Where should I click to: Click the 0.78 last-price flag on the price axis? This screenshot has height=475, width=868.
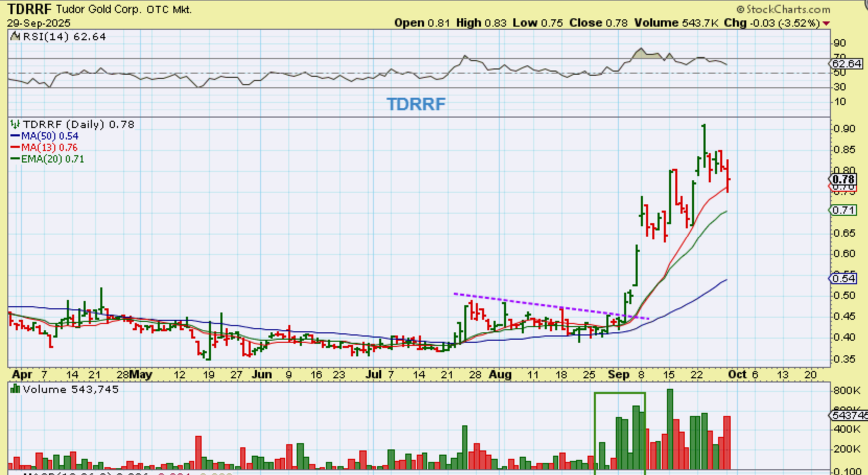[x=843, y=179]
